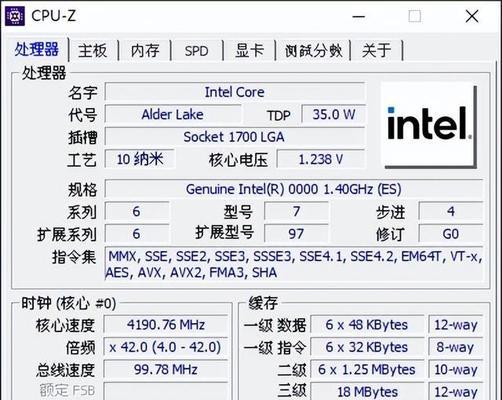Minimize the CPU-Z window
The width and height of the screenshot is (502, 400).
click(359, 16)
